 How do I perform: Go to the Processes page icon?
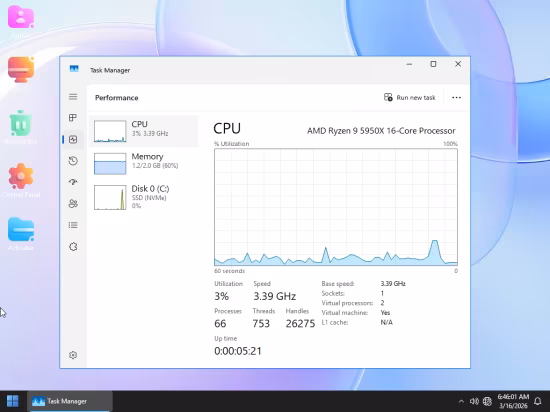pos(73,118)
